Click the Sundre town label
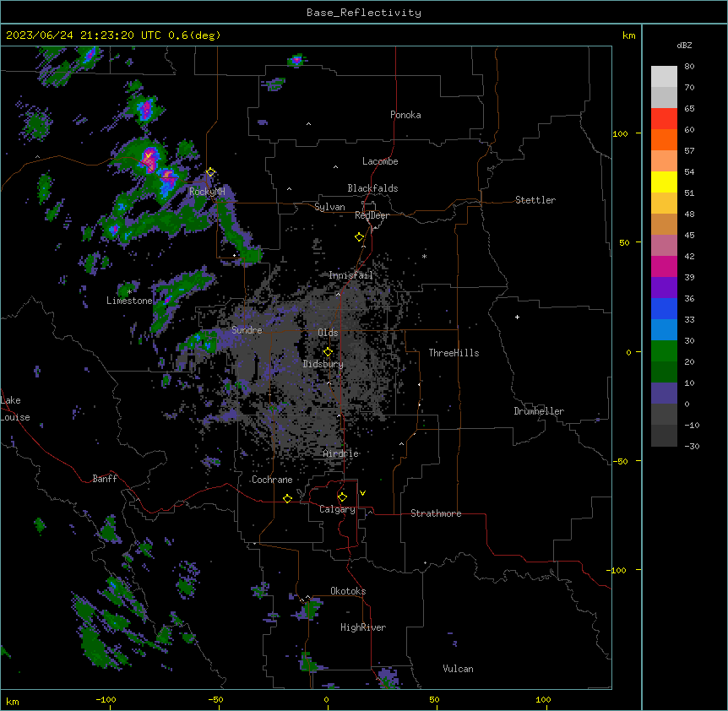The width and height of the screenshot is (728, 711). pyautogui.click(x=247, y=330)
